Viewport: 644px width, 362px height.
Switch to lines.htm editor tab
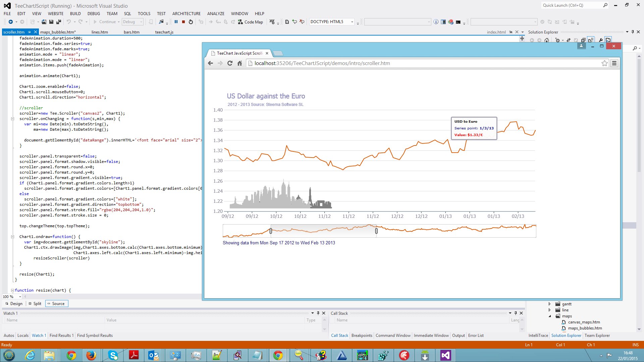[x=100, y=32]
